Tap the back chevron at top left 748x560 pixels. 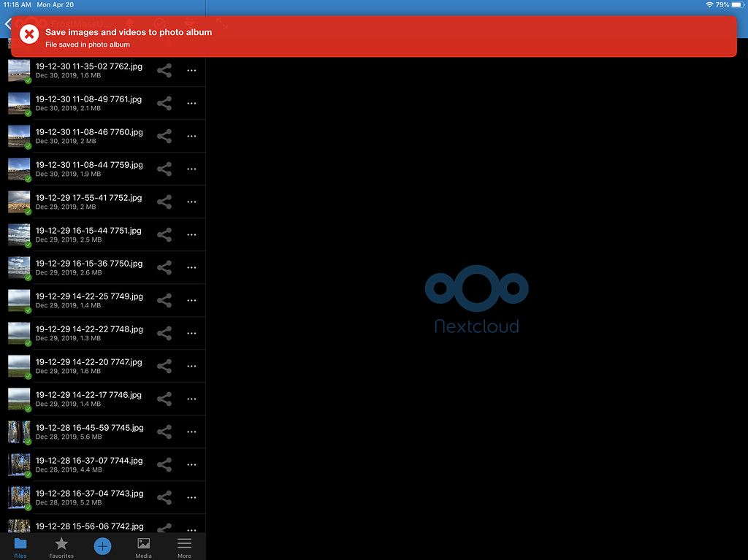click(x=7, y=23)
